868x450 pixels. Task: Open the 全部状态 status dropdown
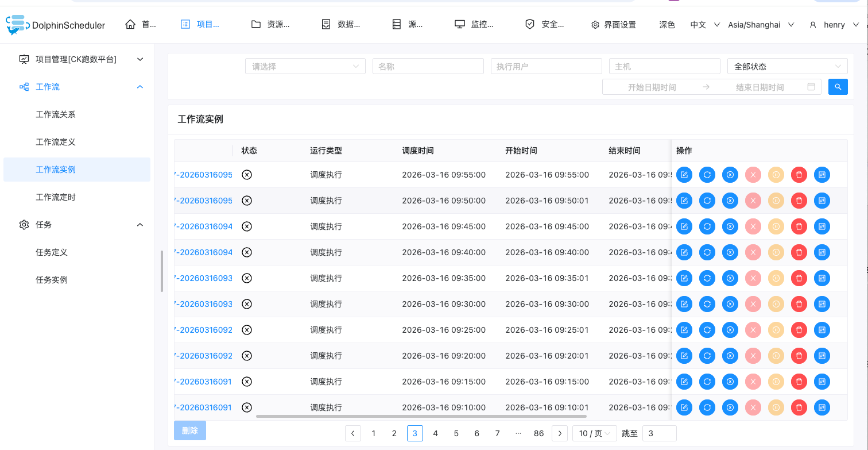coord(788,66)
